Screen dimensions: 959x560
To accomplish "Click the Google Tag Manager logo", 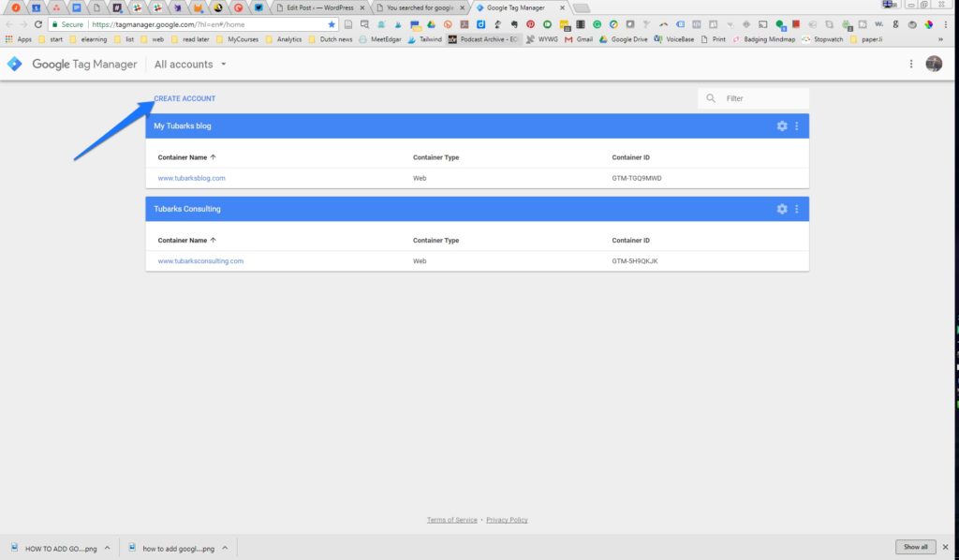I will click(x=14, y=64).
